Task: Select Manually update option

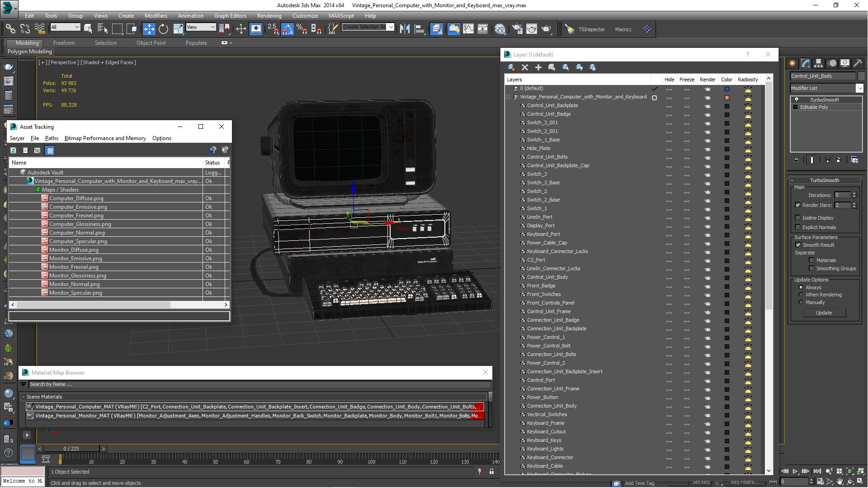Action: point(801,302)
